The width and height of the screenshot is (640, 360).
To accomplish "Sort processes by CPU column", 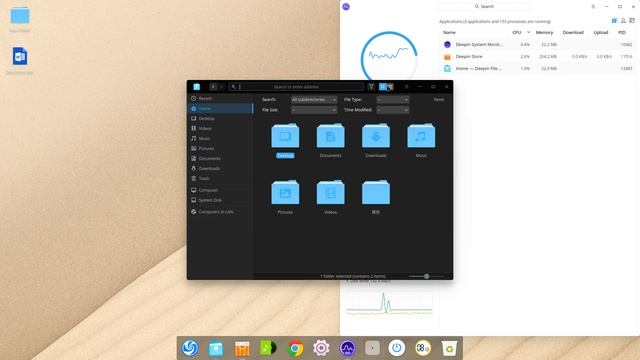I will (517, 32).
